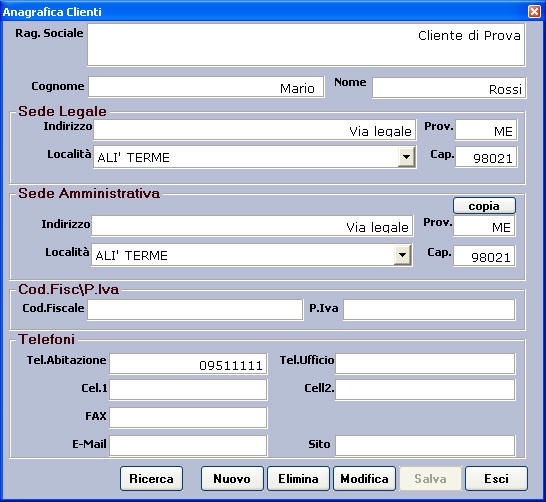Click the Cod.Fiscale input field

click(x=195, y=309)
